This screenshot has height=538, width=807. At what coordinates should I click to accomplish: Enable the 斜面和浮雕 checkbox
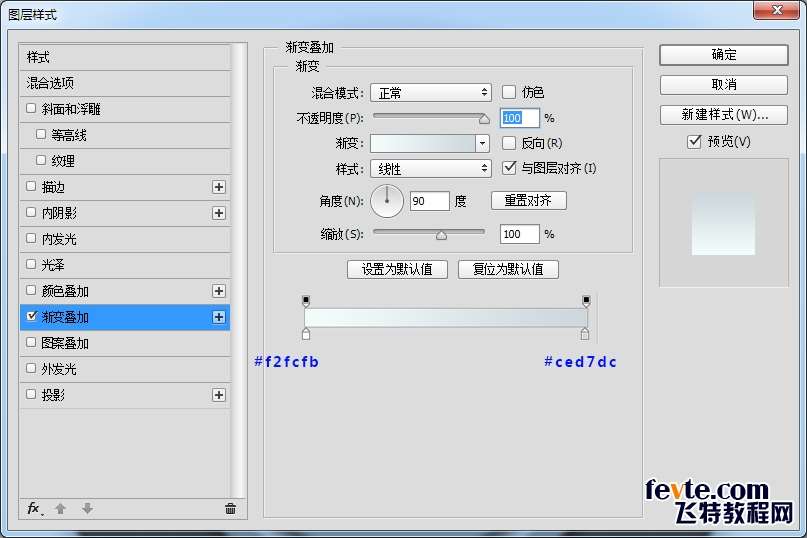coord(31,108)
